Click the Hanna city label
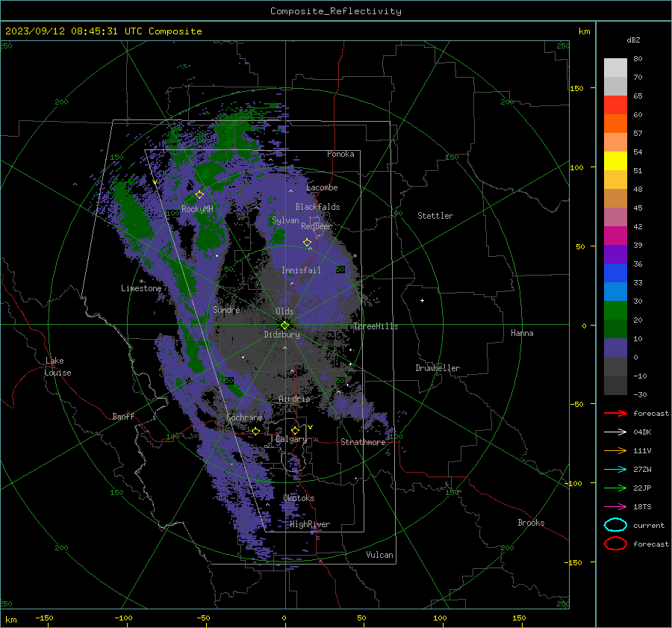 click(x=522, y=333)
